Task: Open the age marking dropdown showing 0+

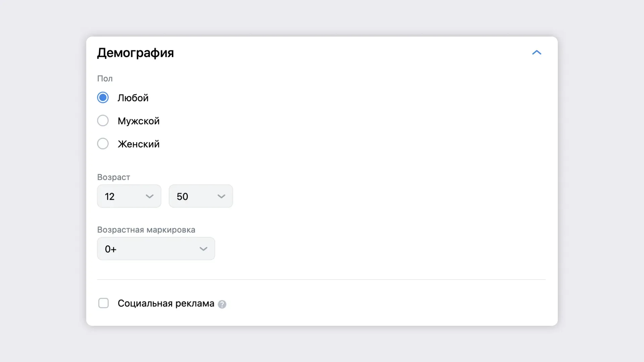Action: (156, 249)
